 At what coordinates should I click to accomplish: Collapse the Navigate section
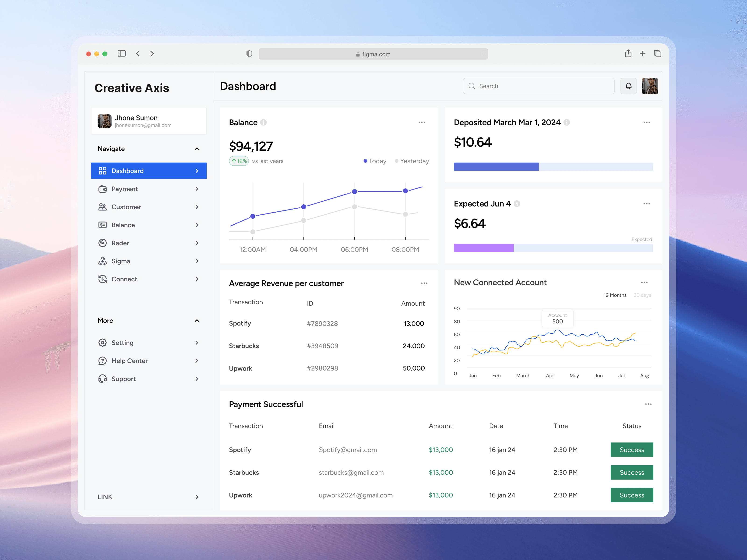pos(197,149)
